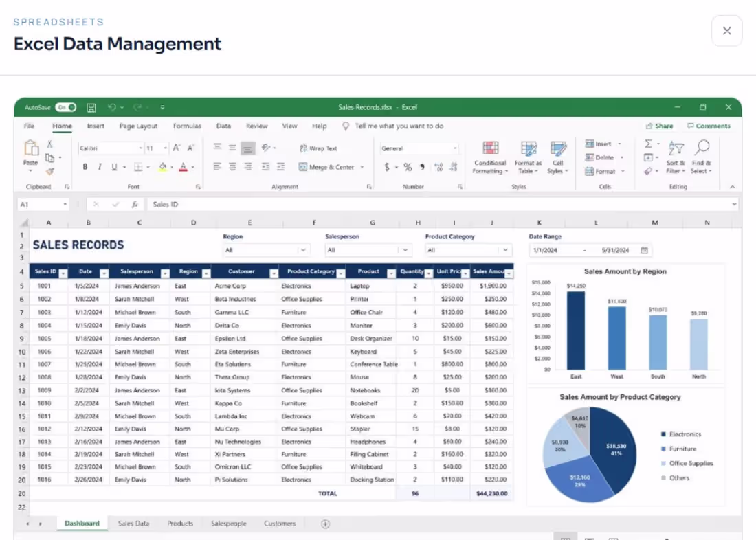Click the Date Range calendar icon

[644, 250]
